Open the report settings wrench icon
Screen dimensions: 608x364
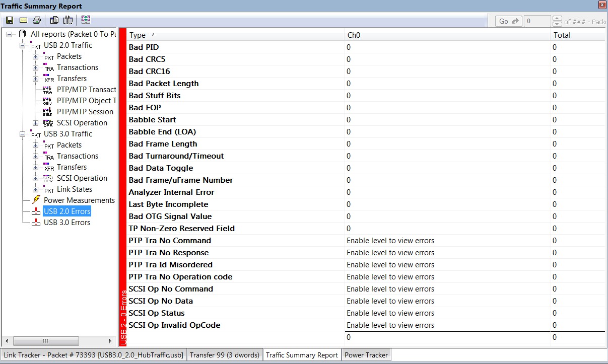point(69,20)
